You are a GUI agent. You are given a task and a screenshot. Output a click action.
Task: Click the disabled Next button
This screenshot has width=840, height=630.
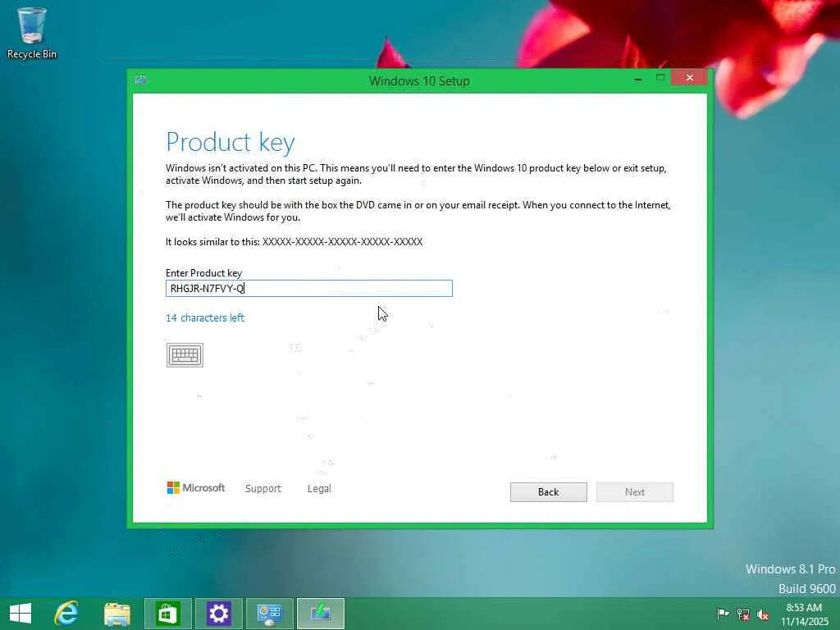tap(635, 492)
